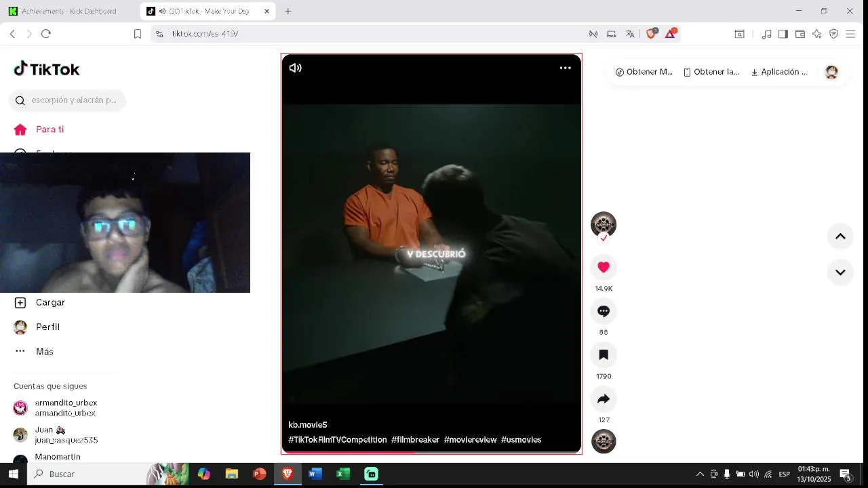This screenshot has height=488, width=868.
Task: Go to the previous video
Action: pyautogui.click(x=840, y=236)
